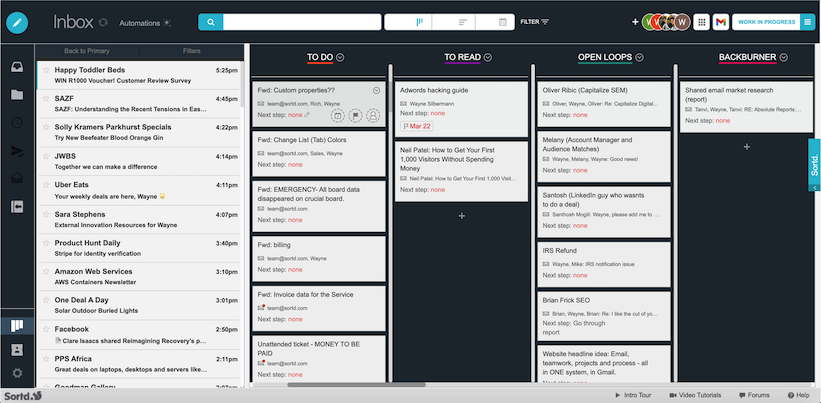
Task: Open the snoozed clock sidebar icon
Action: 17,123
